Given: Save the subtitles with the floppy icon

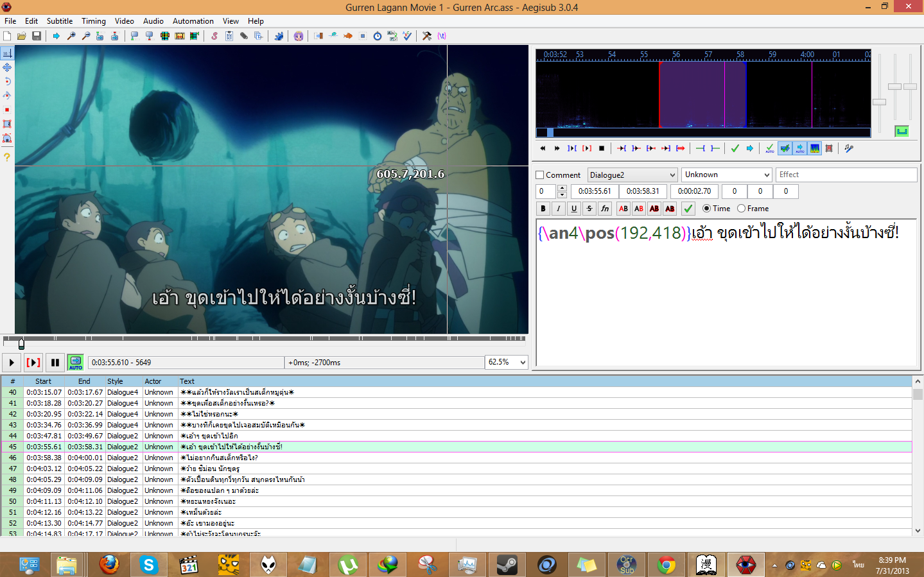Looking at the screenshot, I should click(x=37, y=36).
